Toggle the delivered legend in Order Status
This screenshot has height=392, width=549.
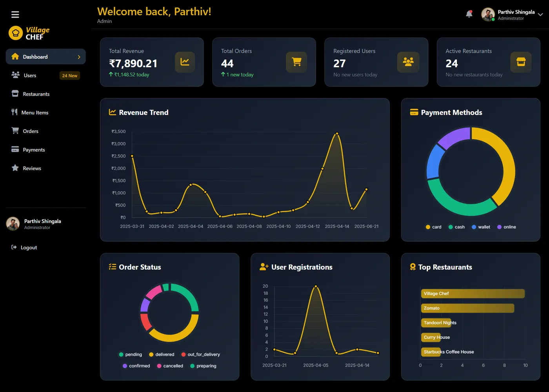point(162,354)
